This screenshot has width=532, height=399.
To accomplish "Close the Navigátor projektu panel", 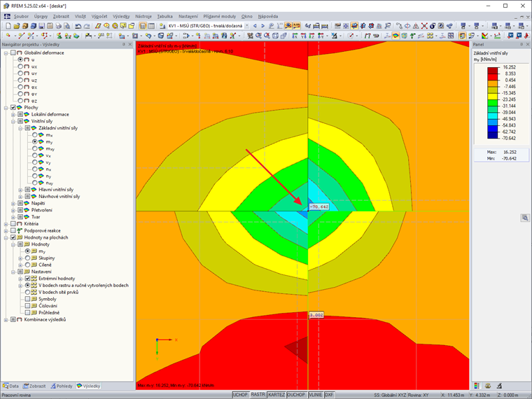I will pyautogui.click(x=130, y=44).
